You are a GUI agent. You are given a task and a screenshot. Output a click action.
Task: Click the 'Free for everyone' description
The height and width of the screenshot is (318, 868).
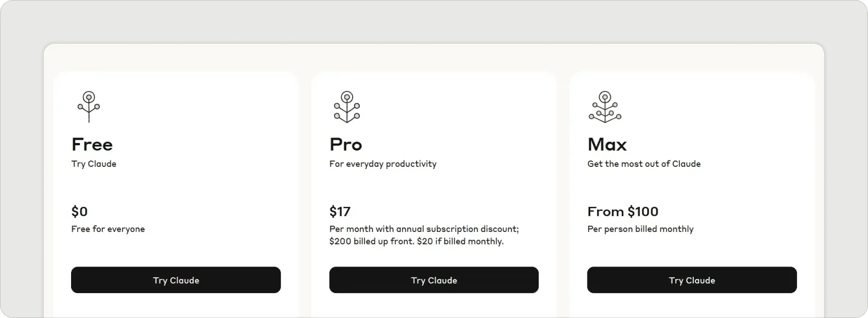point(108,229)
